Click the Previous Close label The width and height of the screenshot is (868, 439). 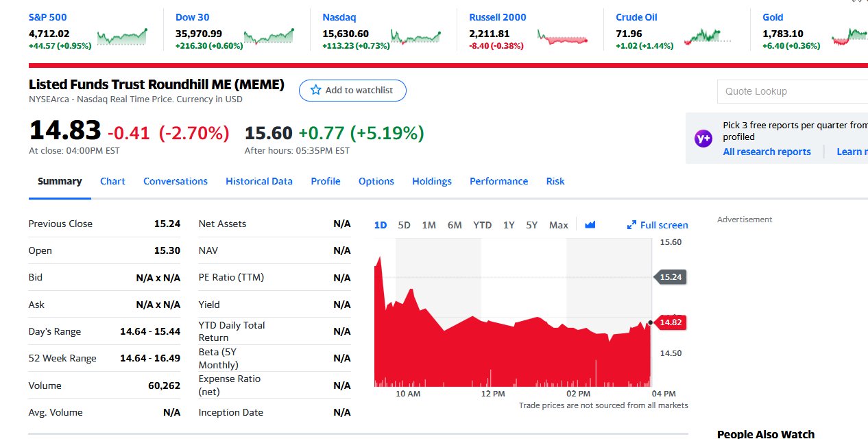click(60, 224)
